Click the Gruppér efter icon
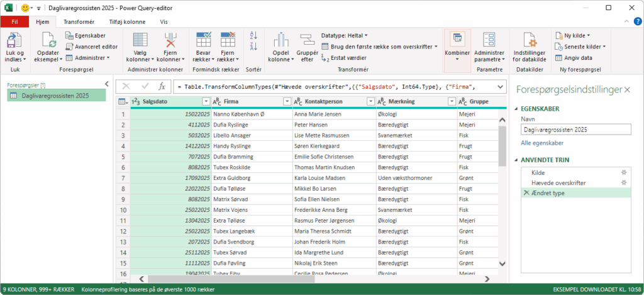644x295 pixels. click(x=307, y=40)
